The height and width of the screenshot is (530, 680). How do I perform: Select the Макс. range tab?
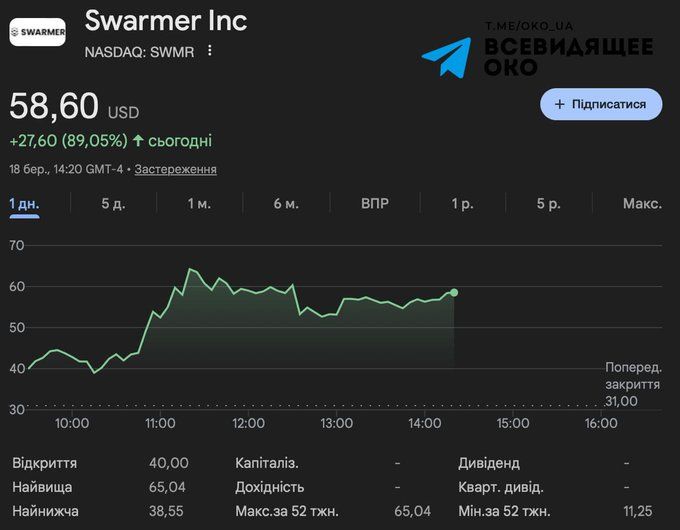point(642,203)
